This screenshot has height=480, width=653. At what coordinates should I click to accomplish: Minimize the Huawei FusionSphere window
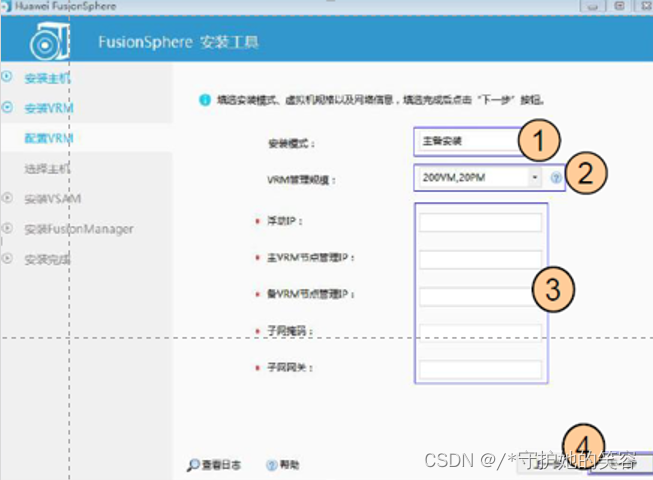click(x=593, y=6)
